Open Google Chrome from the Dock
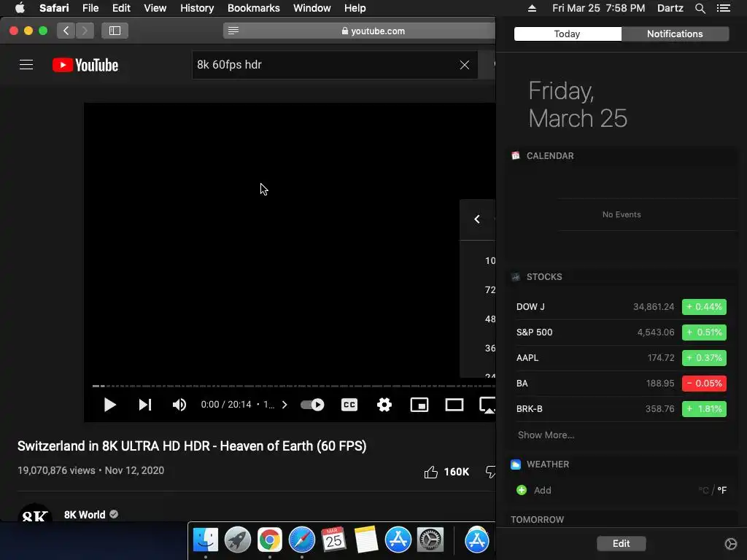The height and width of the screenshot is (560, 747). click(270, 540)
